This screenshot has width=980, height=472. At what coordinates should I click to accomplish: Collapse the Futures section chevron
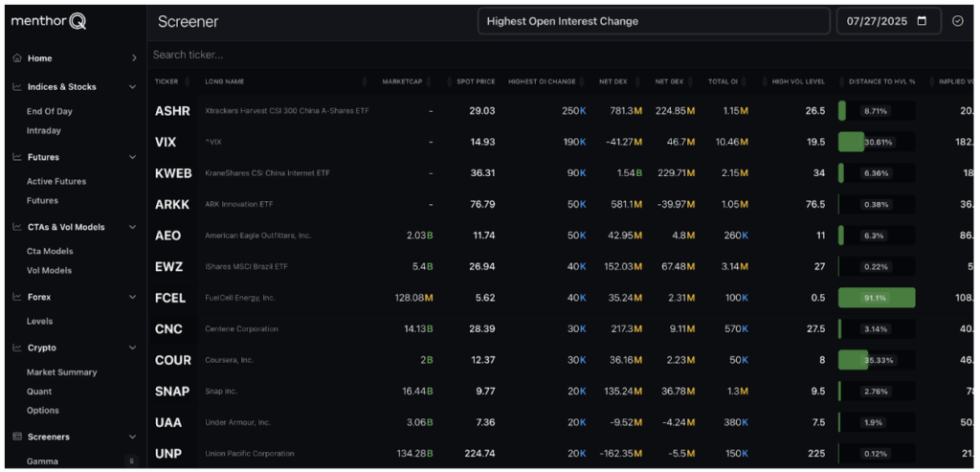pyautogui.click(x=132, y=157)
